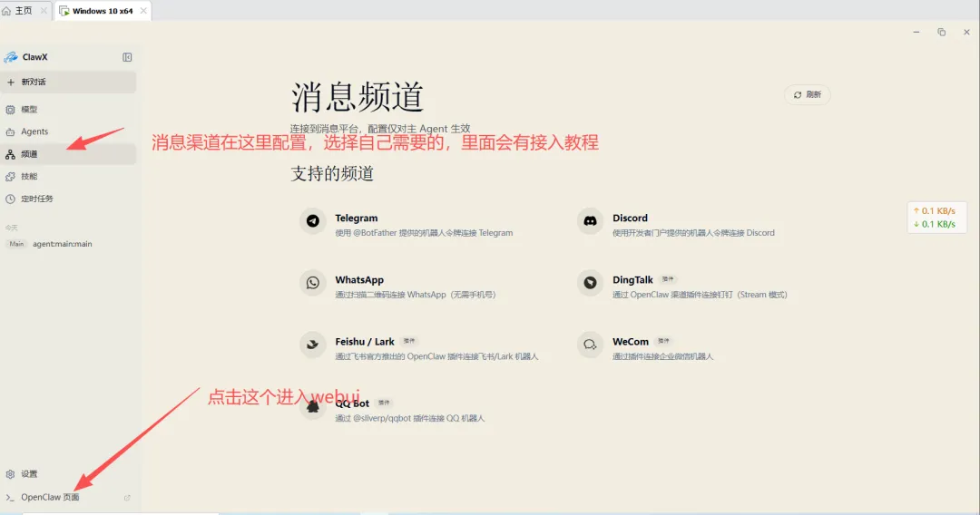Click the 设置 gear icon
This screenshot has width=980, height=515.
pos(10,474)
